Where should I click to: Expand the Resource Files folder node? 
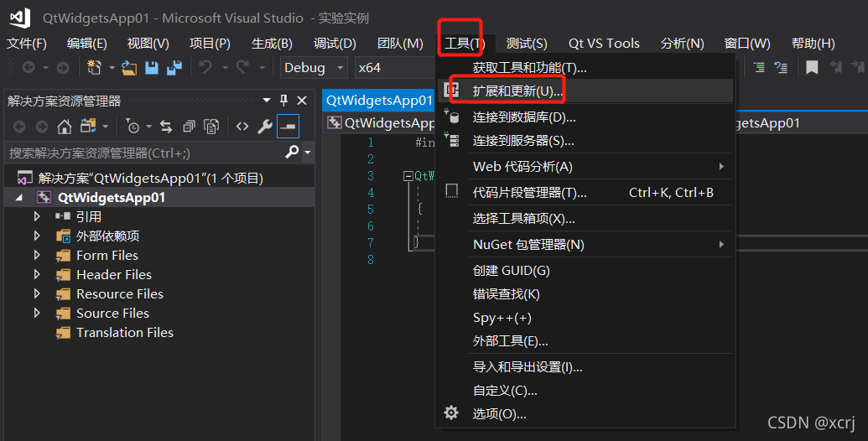[x=37, y=293]
